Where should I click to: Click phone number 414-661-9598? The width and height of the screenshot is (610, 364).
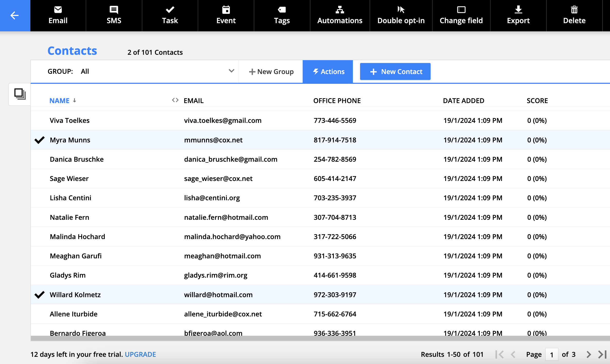(335, 275)
